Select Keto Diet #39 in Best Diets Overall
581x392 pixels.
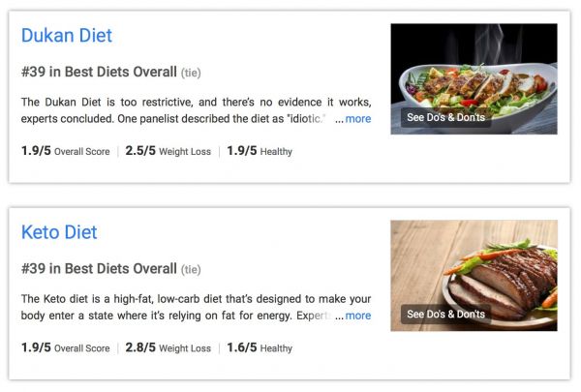(x=99, y=269)
